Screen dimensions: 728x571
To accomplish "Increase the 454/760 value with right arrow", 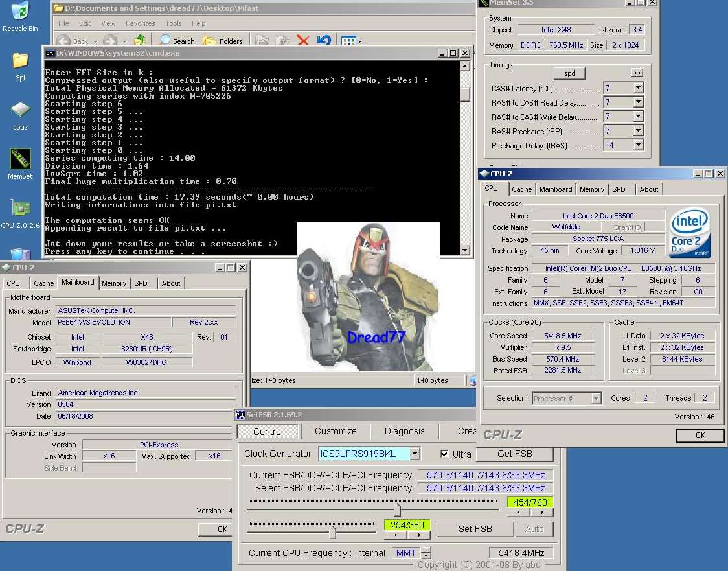I will (542, 513).
